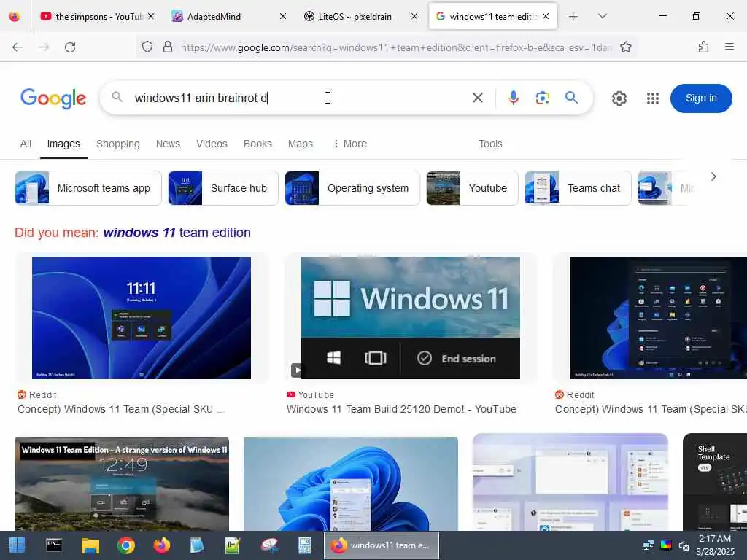Open Firefox extensions menu
The image size is (747, 560).
pyautogui.click(x=703, y=47)
